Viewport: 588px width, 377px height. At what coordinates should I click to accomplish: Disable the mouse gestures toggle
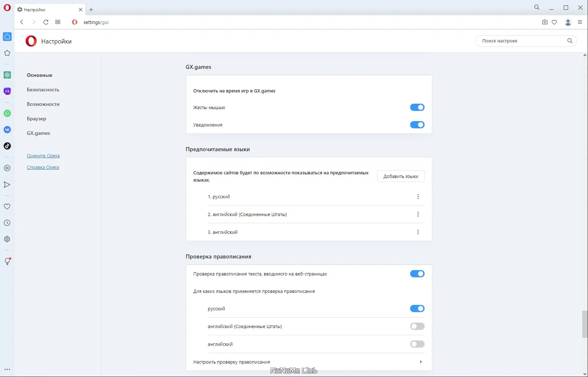[417, 107]
